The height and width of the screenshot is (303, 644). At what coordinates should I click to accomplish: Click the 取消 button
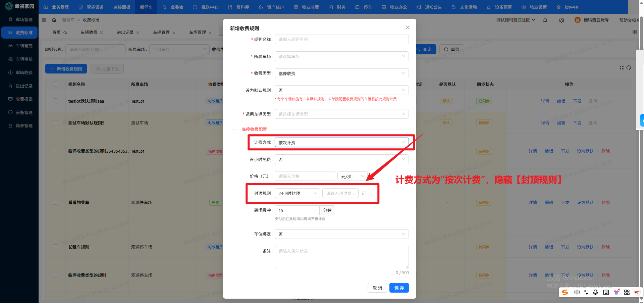pos(377,288)
